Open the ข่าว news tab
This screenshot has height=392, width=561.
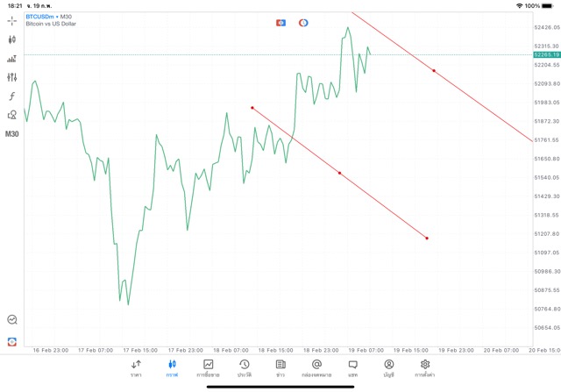280,368
